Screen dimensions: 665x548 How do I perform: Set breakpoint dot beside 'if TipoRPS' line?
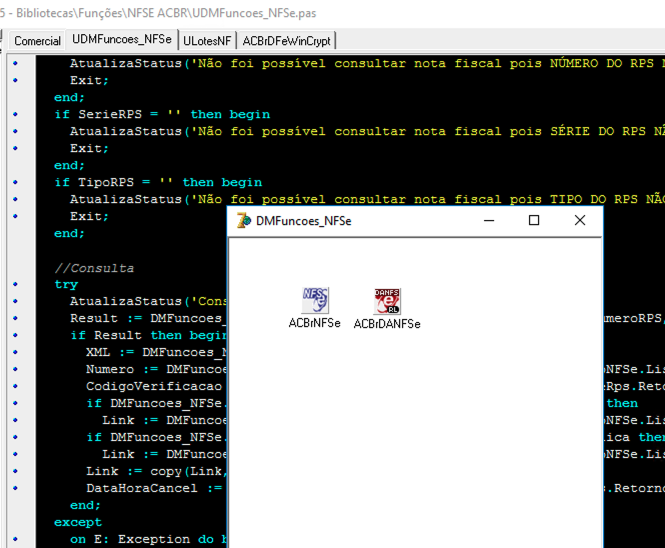click(x=16, y=182)
